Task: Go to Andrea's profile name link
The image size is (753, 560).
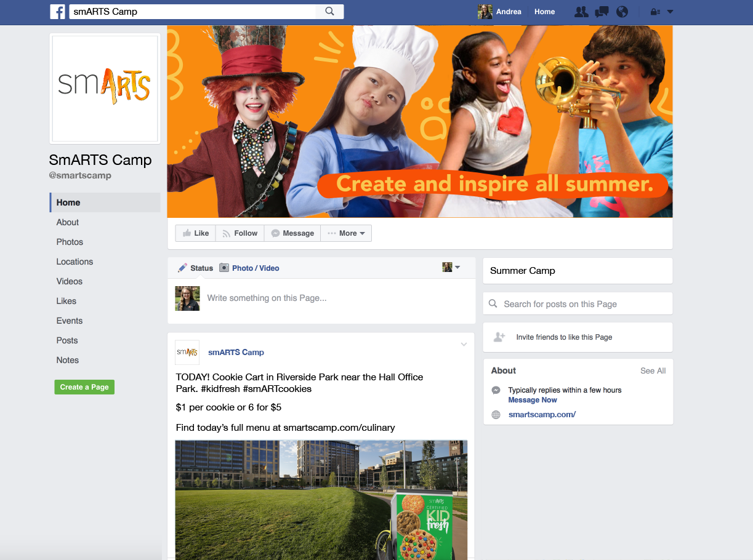Action: 509,12
